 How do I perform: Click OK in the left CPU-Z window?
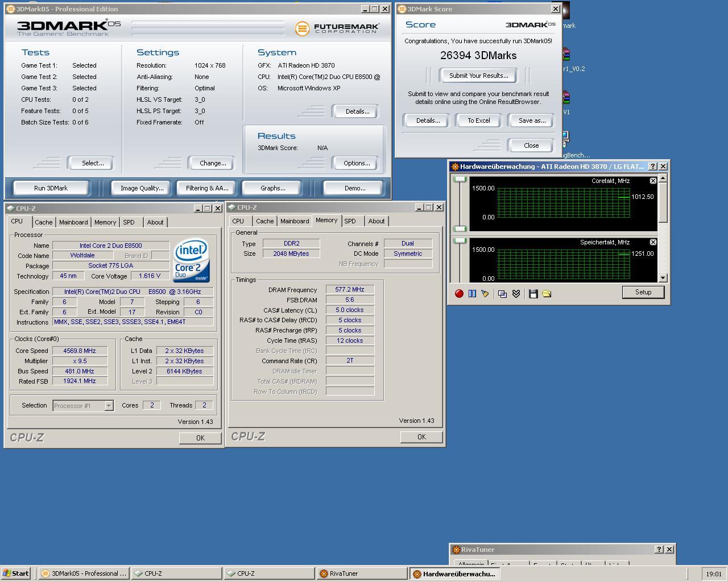pos(200,438)
